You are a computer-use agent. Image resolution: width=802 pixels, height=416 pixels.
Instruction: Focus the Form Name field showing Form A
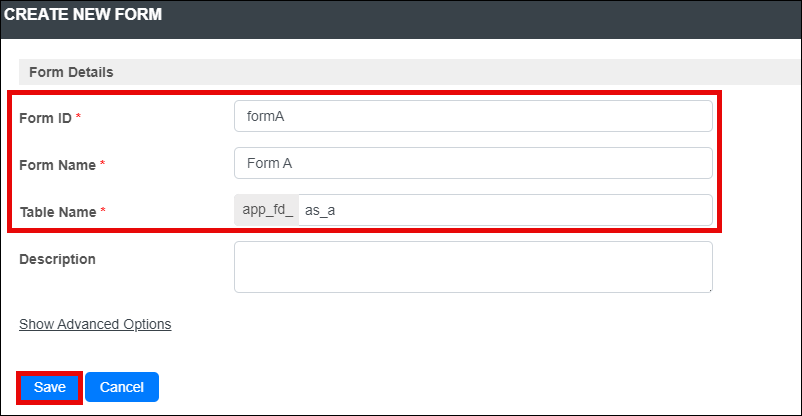(x=473, y=163)
